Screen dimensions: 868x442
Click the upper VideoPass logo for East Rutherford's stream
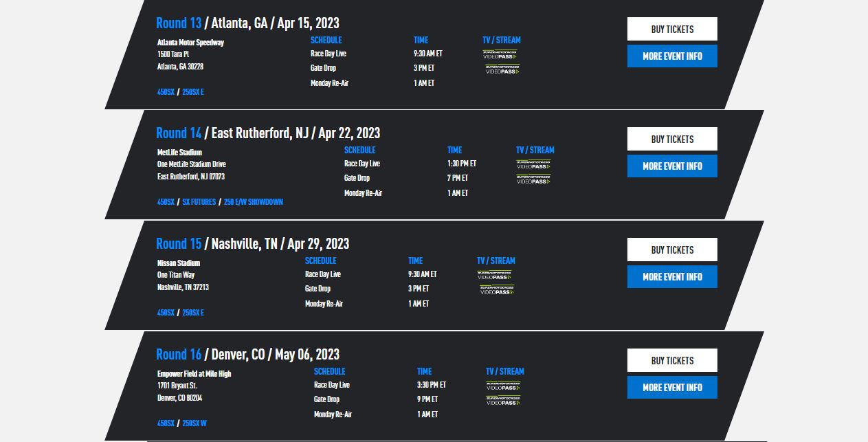click(x=534, y=162)
